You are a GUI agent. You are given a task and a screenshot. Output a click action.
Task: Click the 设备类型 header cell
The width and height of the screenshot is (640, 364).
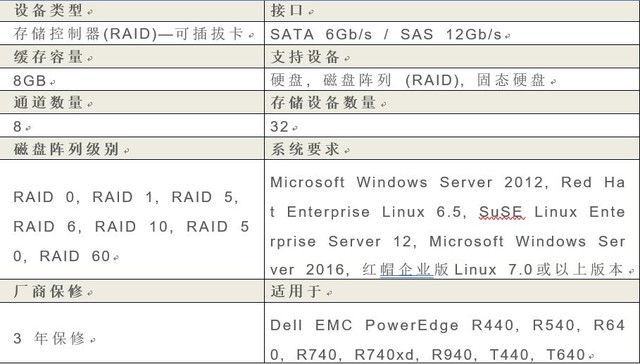coord(132,11)
